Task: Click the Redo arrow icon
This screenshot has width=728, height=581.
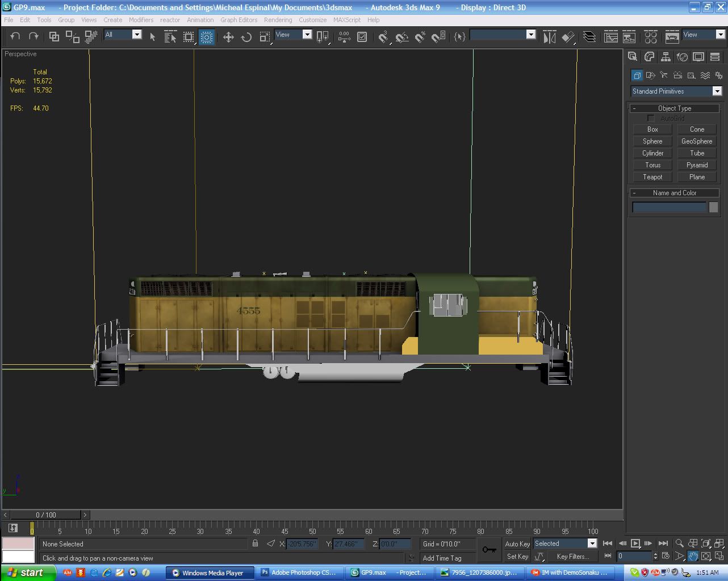Action: (x=34, y=36)
